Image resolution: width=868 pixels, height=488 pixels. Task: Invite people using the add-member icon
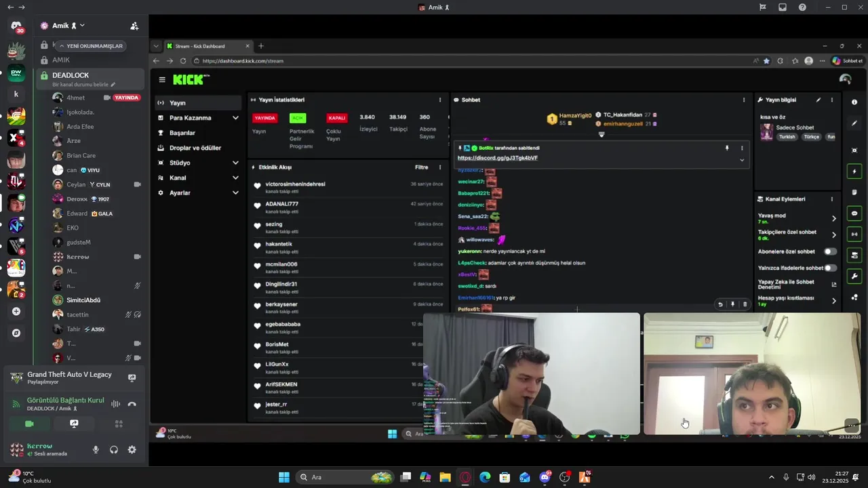pos(134,26)
